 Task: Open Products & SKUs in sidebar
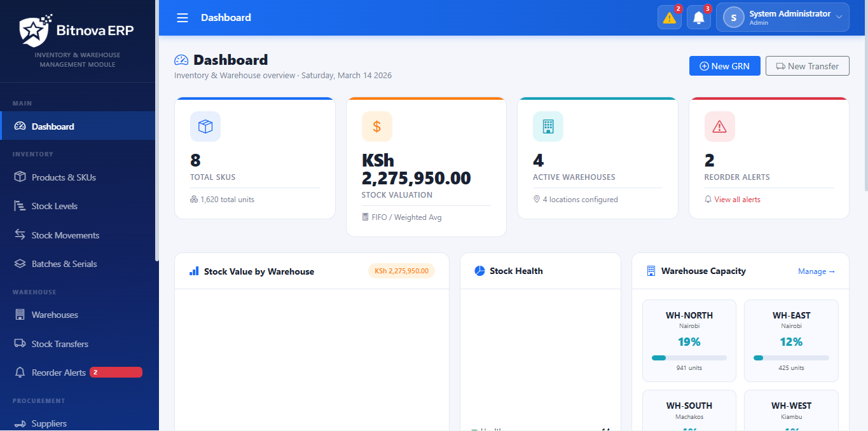tap(78, 177)
